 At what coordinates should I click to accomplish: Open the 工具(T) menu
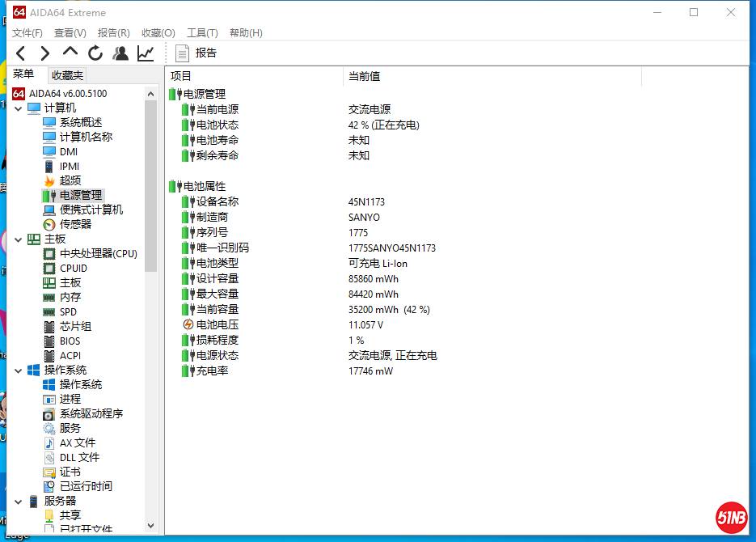(202, 33)
